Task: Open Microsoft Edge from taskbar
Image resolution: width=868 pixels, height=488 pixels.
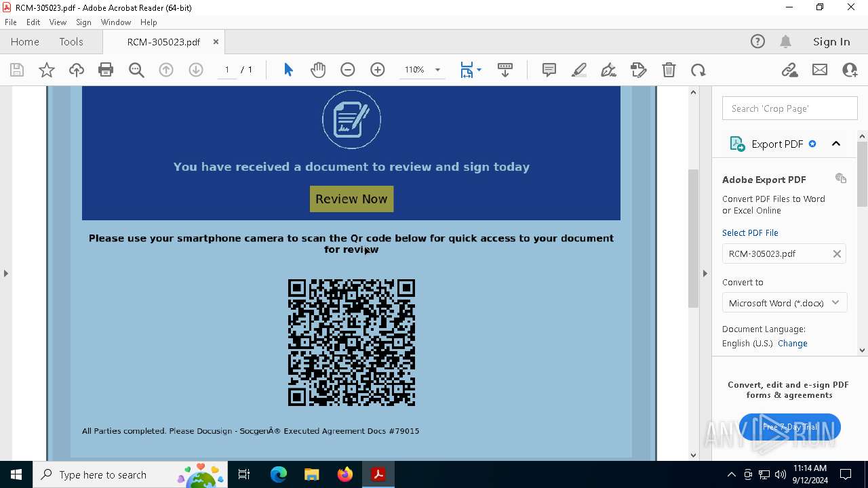Action: [279, 474]
